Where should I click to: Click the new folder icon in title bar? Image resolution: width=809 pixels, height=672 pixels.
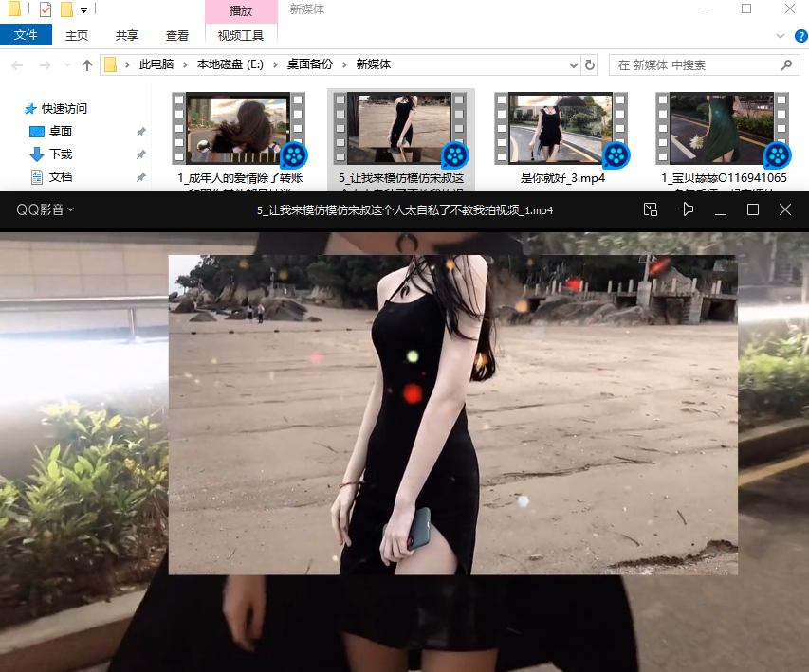pyautogui.click(x=66, y=9)
